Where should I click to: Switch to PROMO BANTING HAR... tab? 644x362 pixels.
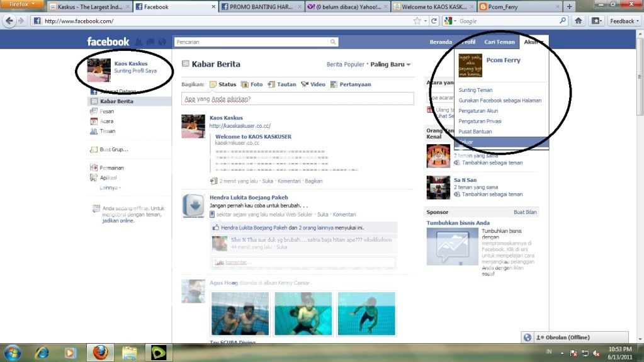pyautogui.click(x=261, y=6)
